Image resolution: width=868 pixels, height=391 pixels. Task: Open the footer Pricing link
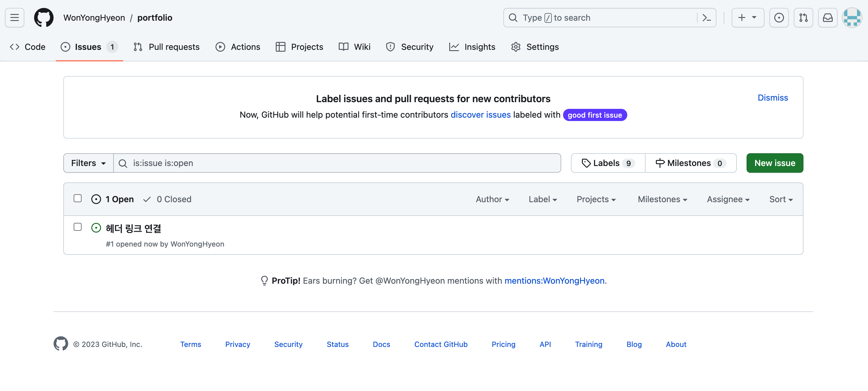click(503, 344)
